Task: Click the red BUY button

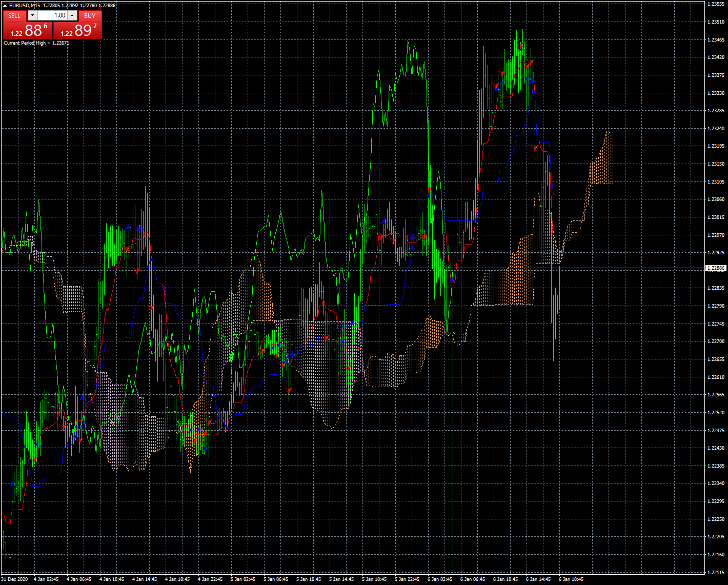Action: click(x=90, y=16)
